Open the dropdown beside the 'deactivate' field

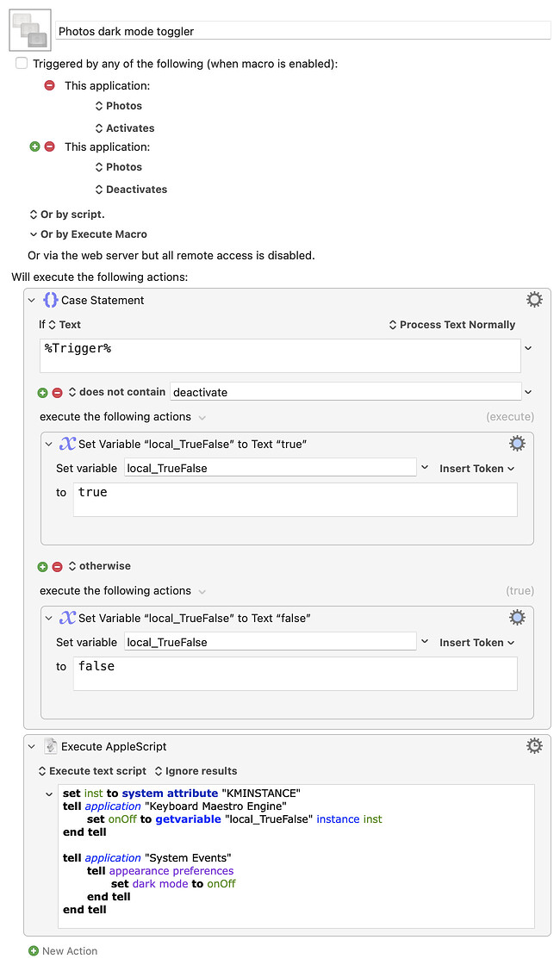[528, 392]
